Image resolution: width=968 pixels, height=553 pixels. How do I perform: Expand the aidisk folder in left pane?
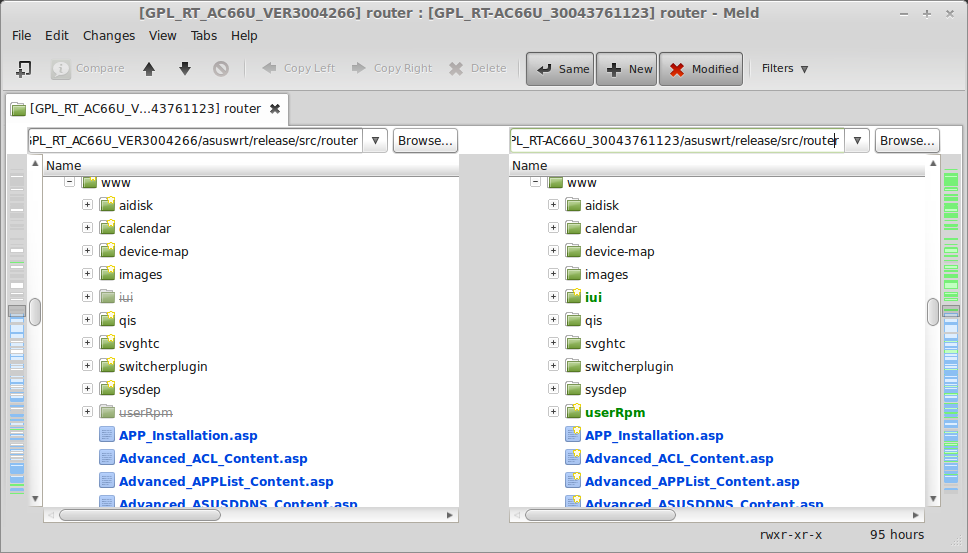(88, 205)
